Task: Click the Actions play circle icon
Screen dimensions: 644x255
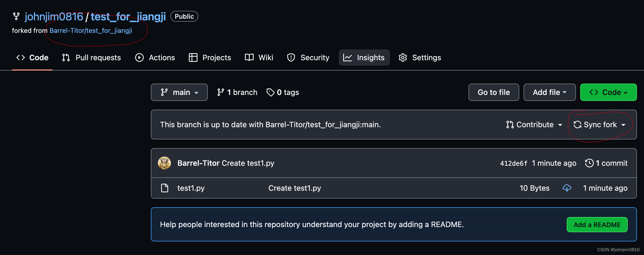Action: click(139, 58)
